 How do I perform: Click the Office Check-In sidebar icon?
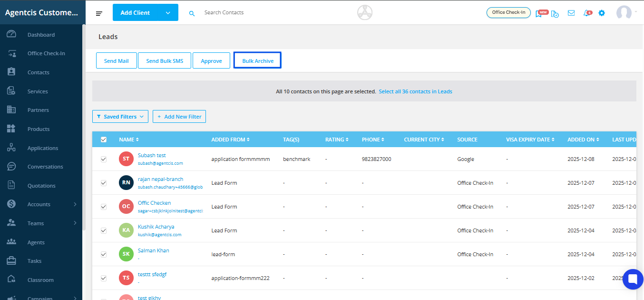11,53
